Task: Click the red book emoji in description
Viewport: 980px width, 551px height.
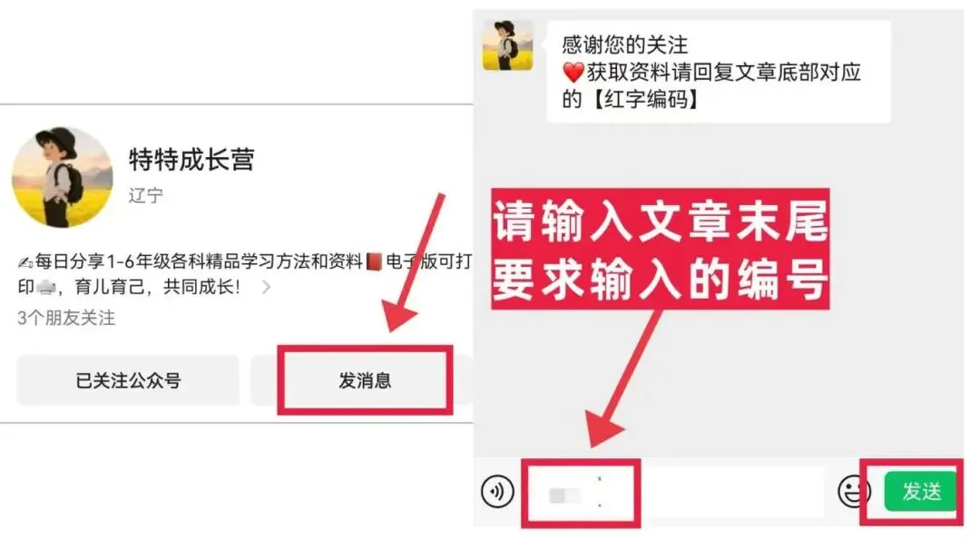Action: [375, 261]
